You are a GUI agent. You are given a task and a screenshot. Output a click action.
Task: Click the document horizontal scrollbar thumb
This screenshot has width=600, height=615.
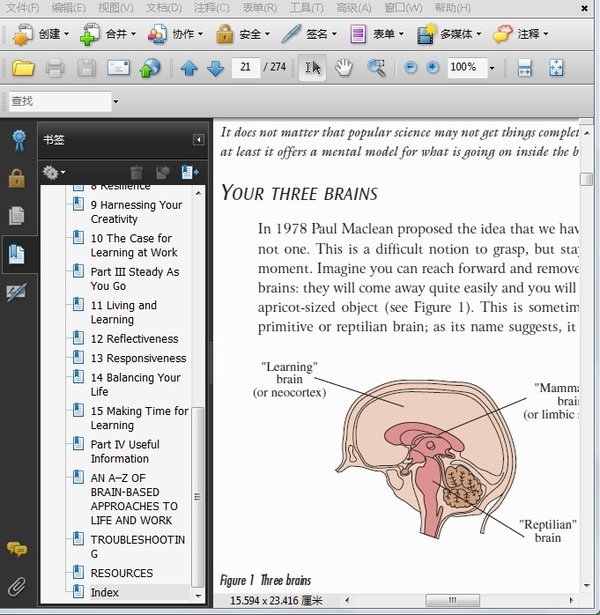point(452,600)
